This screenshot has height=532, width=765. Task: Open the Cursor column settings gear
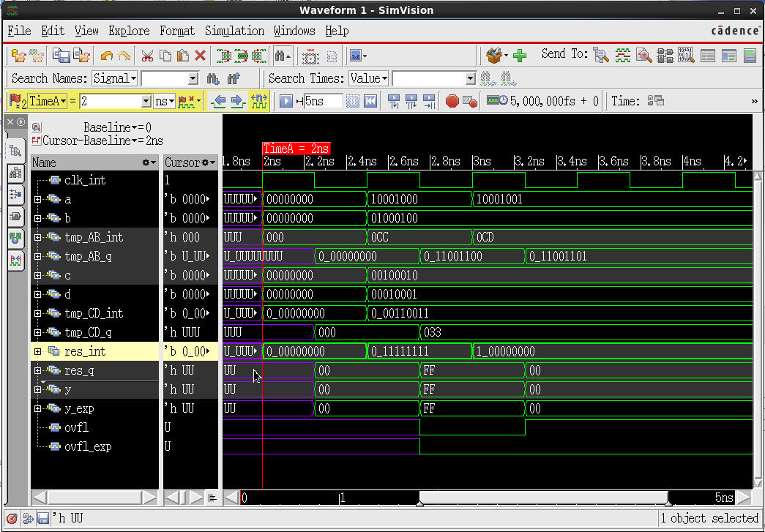click(x=209, y=162)
